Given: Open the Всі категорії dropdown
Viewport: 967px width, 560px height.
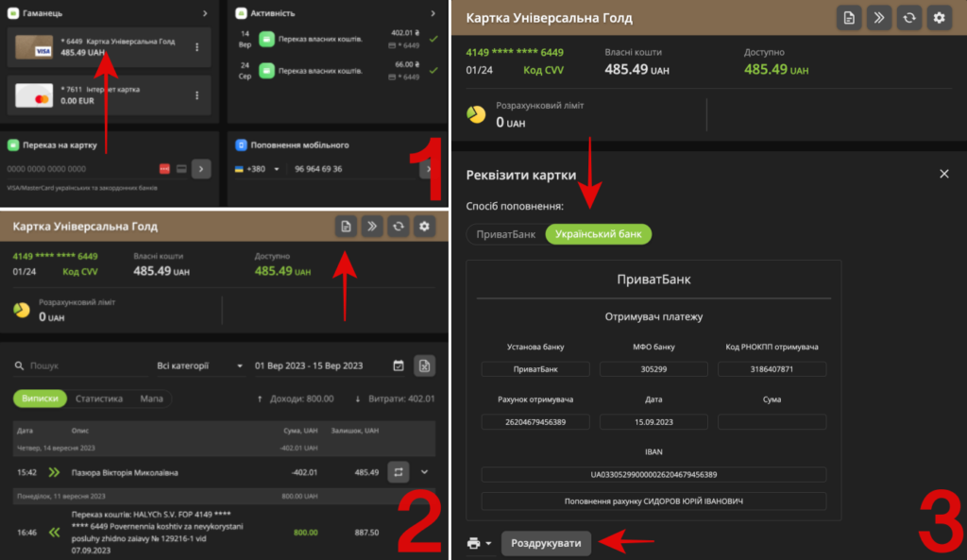Looking at the screenshot, I should [199, 365].
